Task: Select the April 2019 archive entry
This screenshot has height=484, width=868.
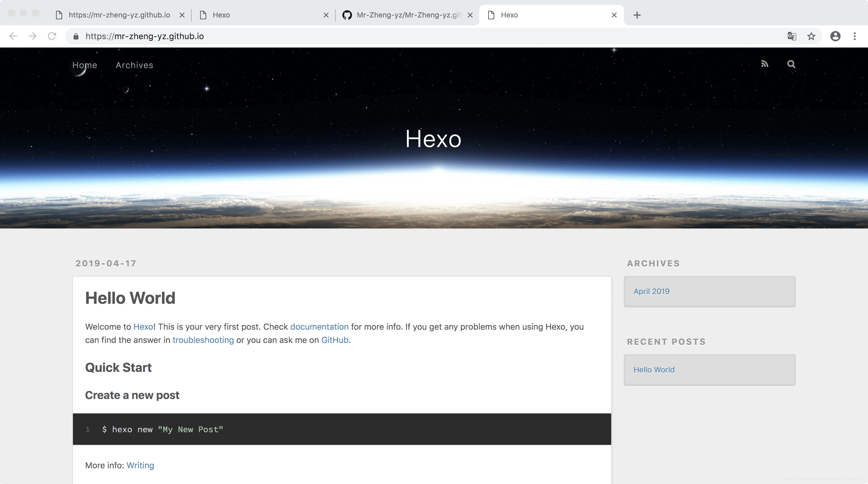Action: [651, 291]
